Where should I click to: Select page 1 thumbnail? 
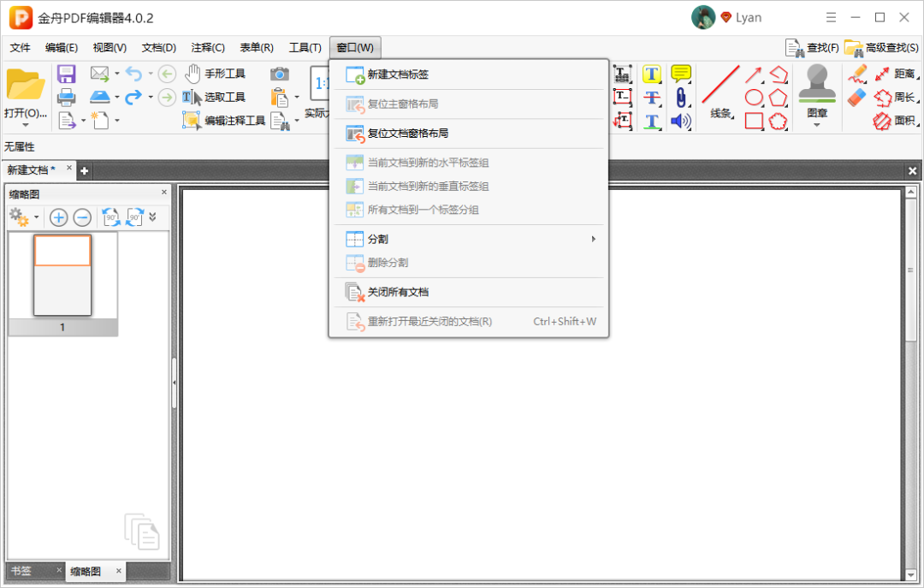(x=62, y=283)
